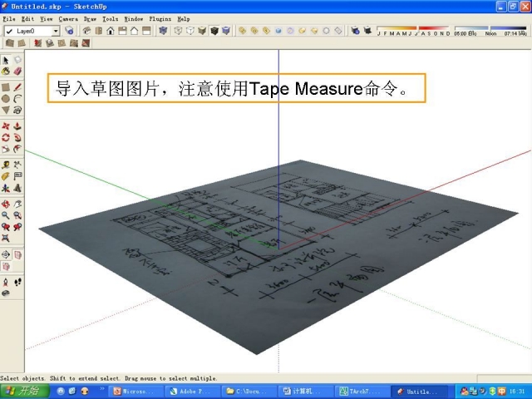The image size is (532, 399).
Task: Toggle Display Shadows button
Action: point(367,31)
